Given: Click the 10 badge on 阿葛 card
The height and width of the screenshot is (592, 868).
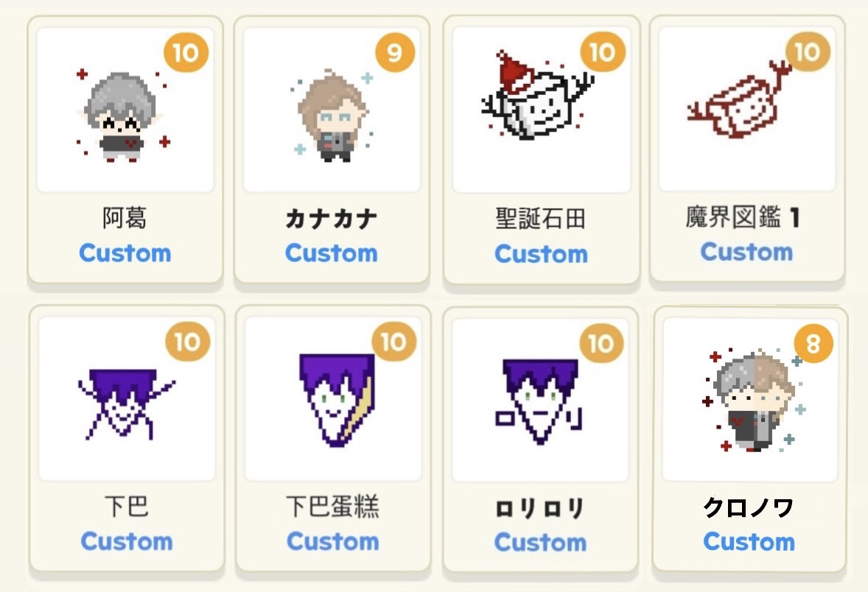Looking at the screenshot, I should (186, 52).
